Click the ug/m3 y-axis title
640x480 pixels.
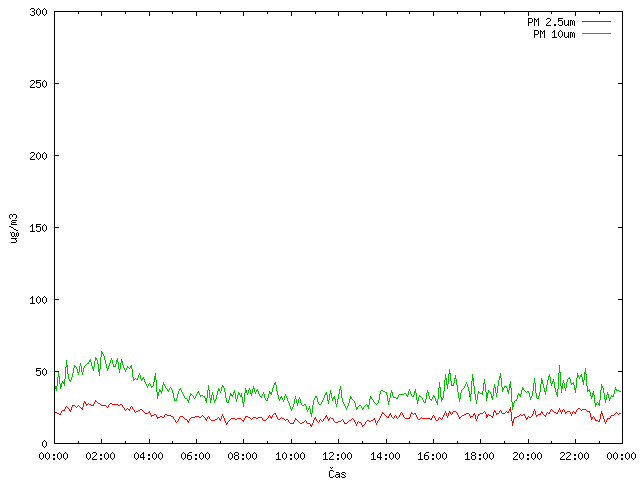14,228
